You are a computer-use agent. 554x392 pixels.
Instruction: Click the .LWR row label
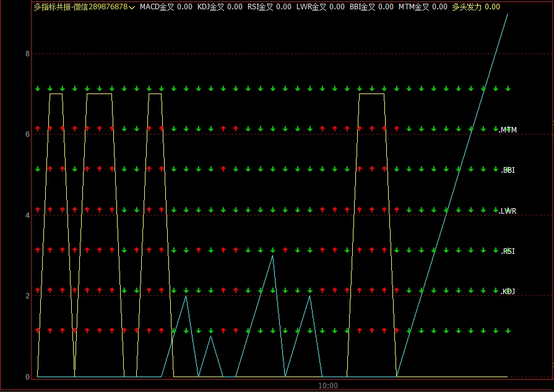(508, 211)
